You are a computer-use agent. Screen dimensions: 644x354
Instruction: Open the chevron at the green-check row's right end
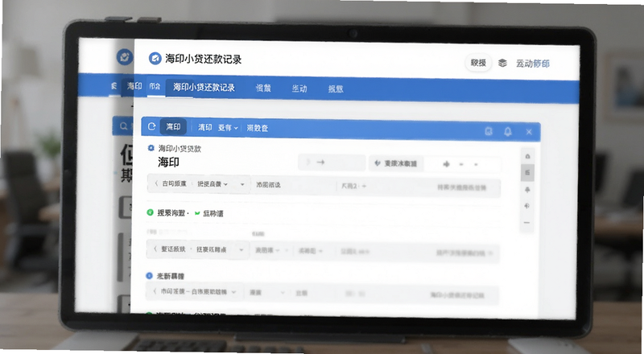pos(492,253)
